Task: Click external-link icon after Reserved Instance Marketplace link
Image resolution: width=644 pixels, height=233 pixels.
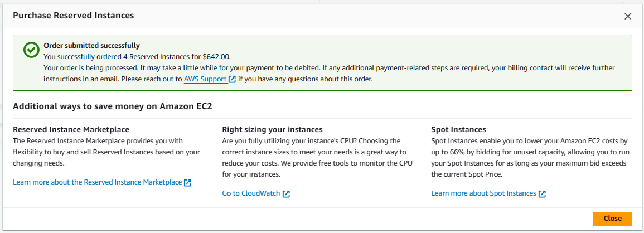Action: [x=187, y=182]
